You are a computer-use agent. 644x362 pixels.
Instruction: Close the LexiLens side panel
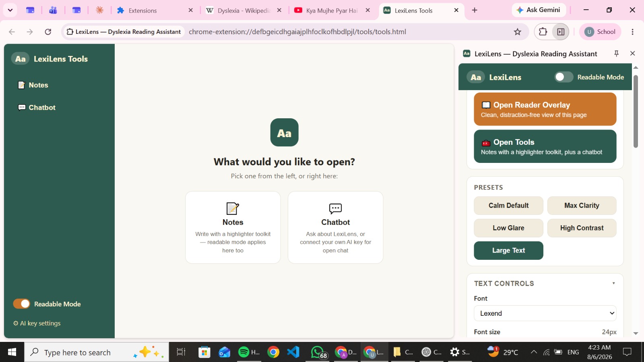coord(632,53)
